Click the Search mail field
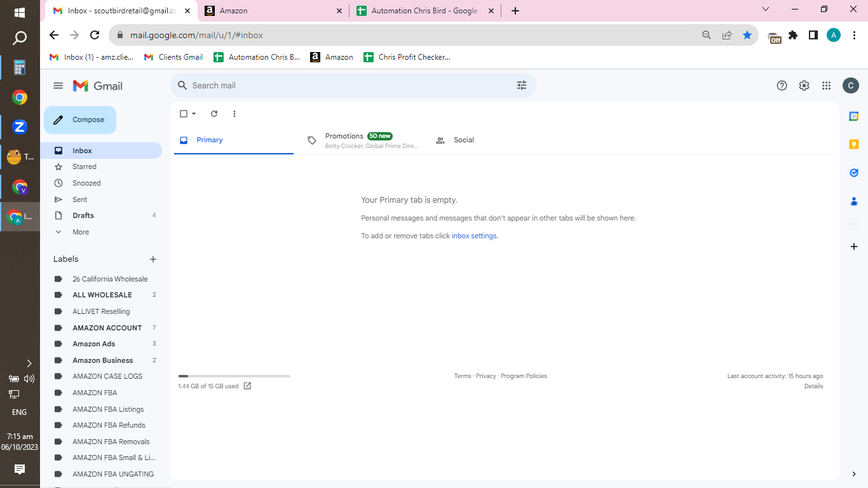The width and height of the screenshot is (868, 488). 353,85
